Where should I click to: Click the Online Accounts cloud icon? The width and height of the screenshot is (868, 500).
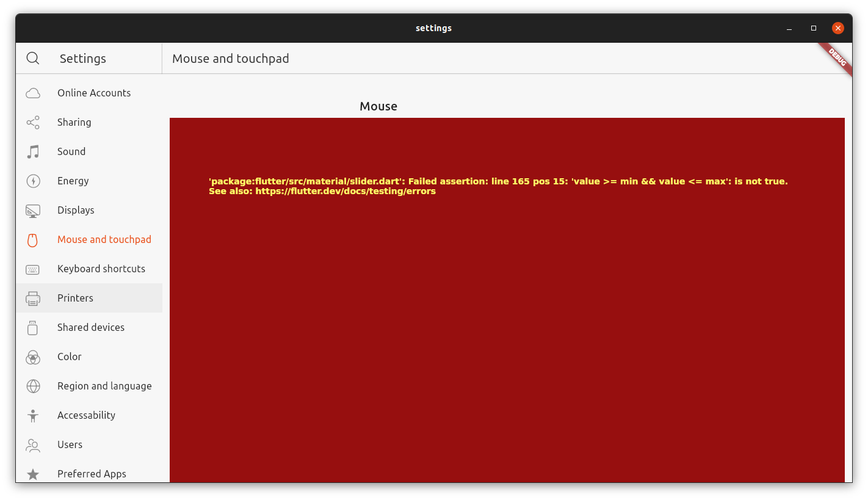(x=32, y=93)
